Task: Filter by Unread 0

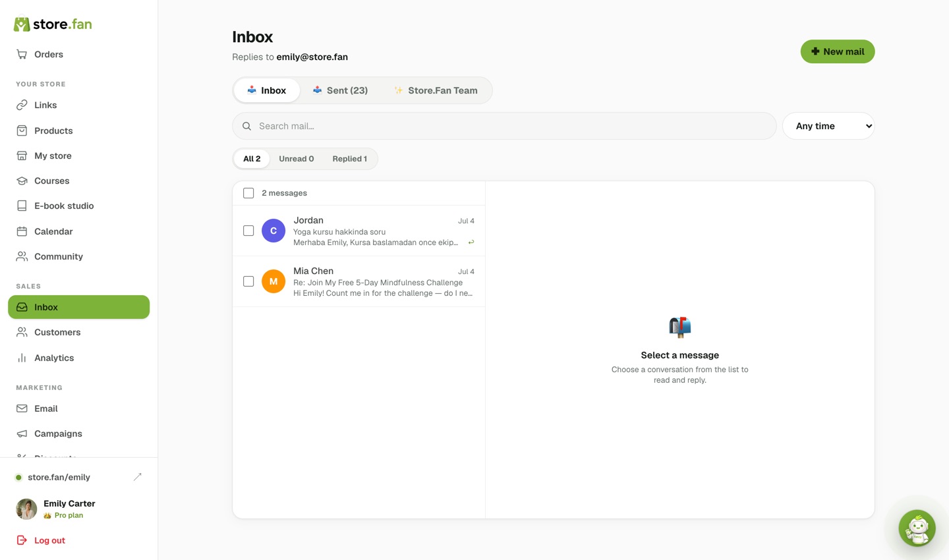Action: [x=297, y=159]
